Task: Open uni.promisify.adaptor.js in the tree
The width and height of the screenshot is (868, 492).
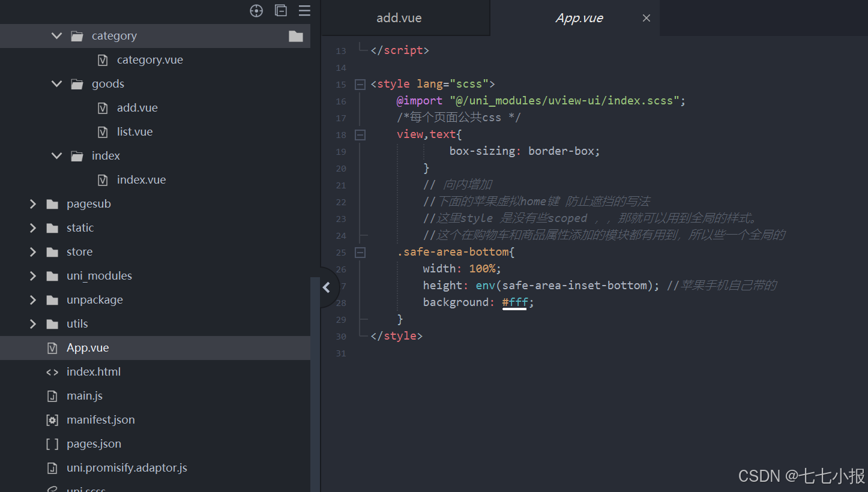Action: (x=127, y=468)
